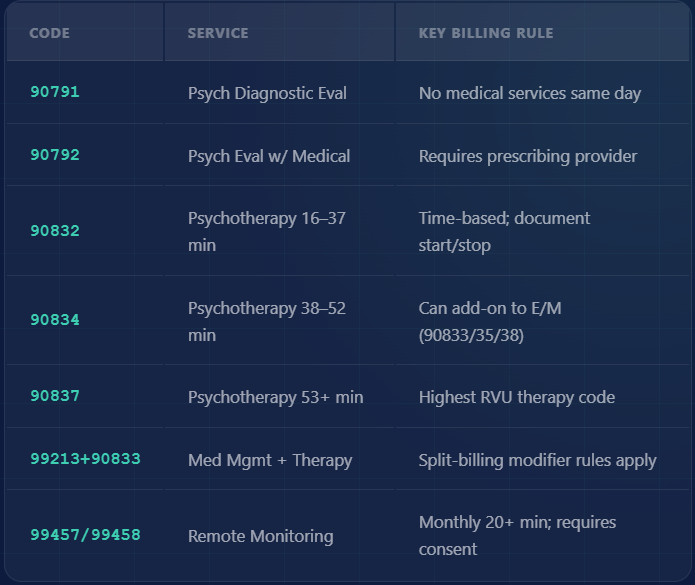The width and height of the screenshot is (695, 585).
Task: Click the Psych Diagnostic Eval service
Action: 267,94
